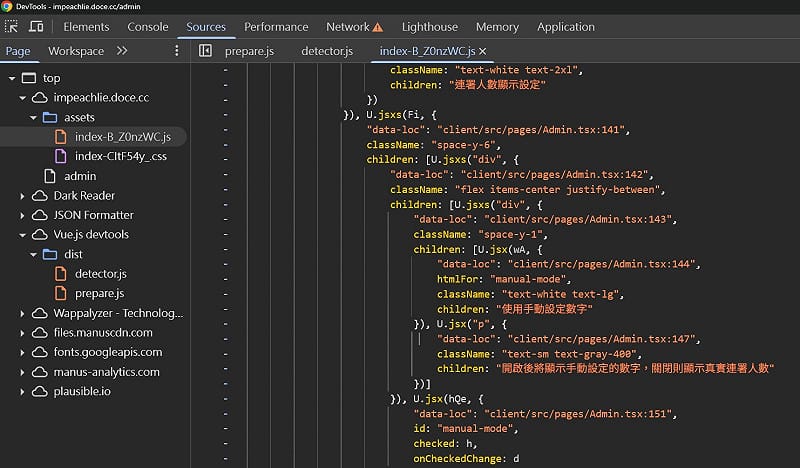Switch to the Workspace navigator tab
This screenshot has width=800, height=468.
[76, 51]
